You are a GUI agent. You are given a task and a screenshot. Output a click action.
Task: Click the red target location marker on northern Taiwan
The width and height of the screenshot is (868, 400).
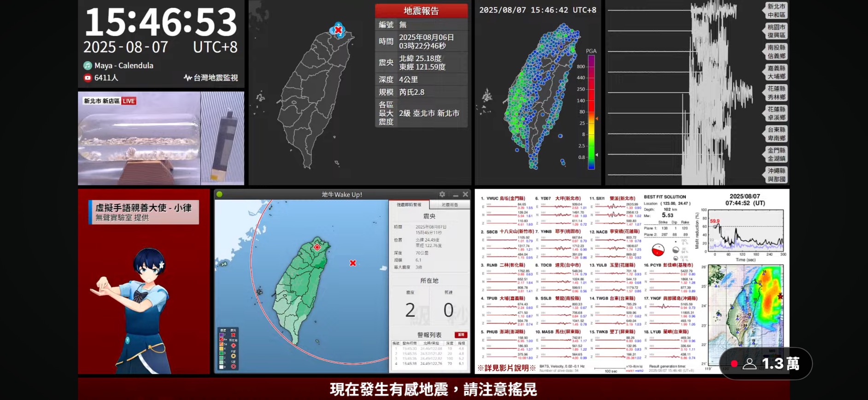317,247
